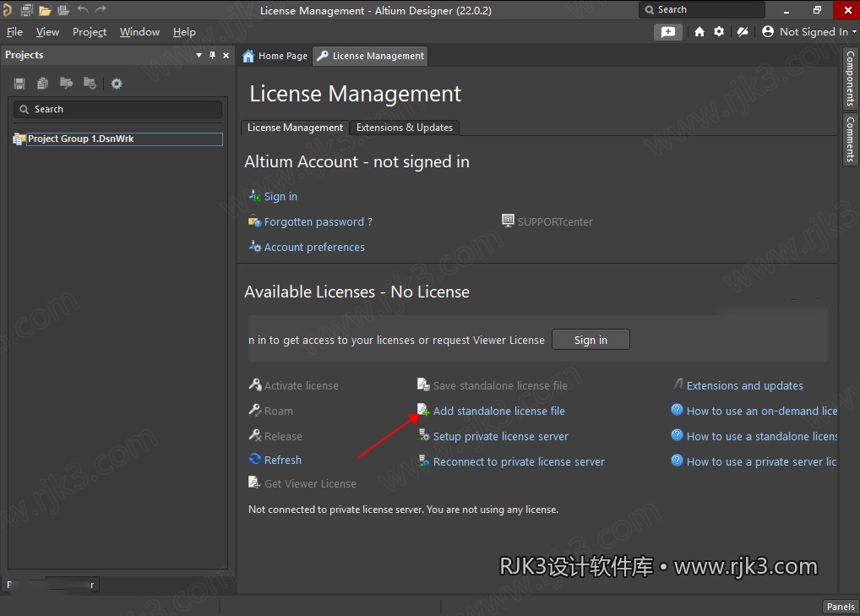The image size is (860, 616).
Task: Open Projects panel gear settings
Action: point(117,84)
